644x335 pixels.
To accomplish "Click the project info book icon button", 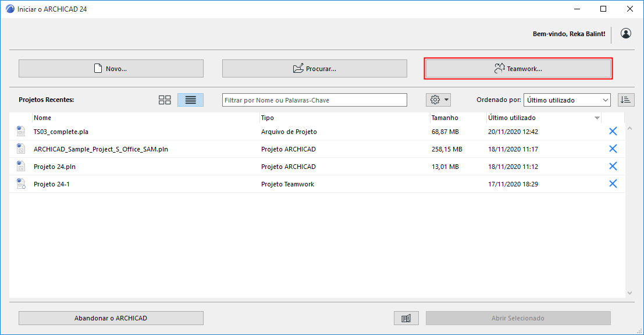I will pyautogui.click(x=406, y=318).
